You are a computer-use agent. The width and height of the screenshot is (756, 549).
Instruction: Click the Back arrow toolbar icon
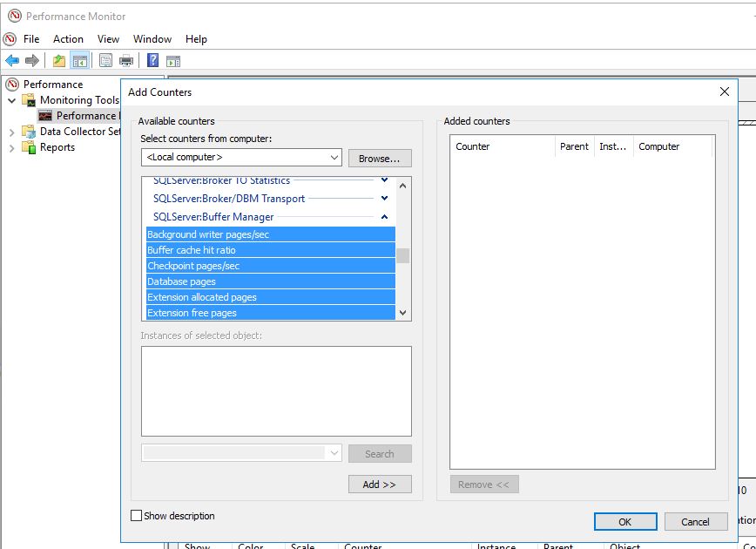pos(12,61)
